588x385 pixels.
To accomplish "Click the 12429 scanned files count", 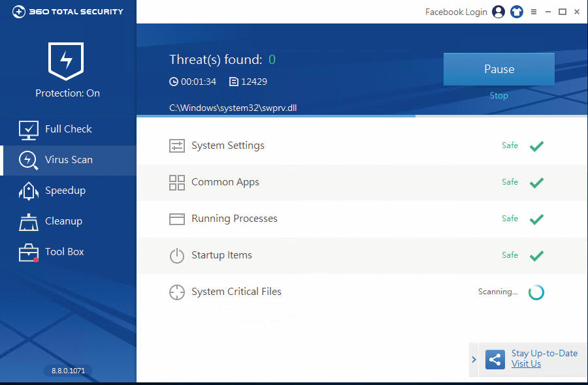I will pos(254,82).
